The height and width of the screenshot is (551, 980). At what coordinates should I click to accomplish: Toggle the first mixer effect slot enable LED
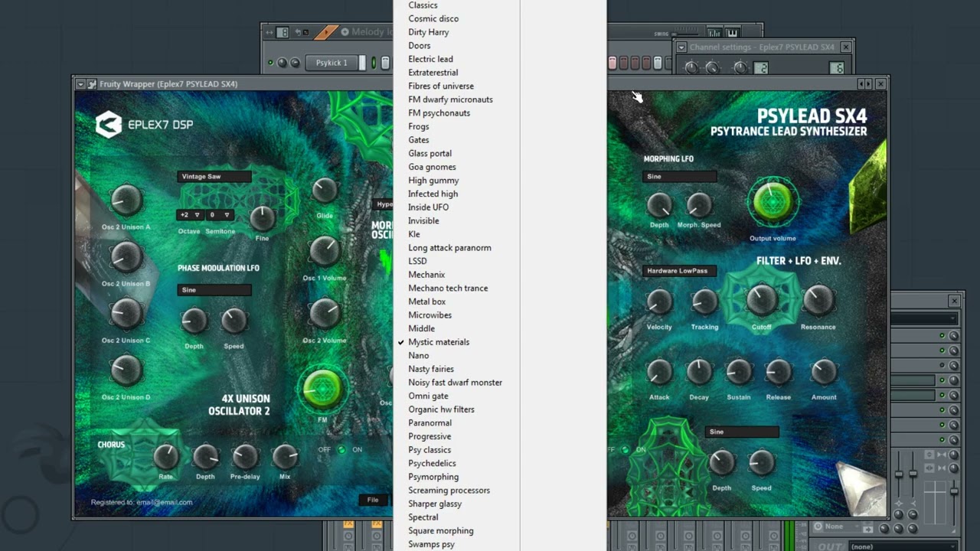pos(942,336)
